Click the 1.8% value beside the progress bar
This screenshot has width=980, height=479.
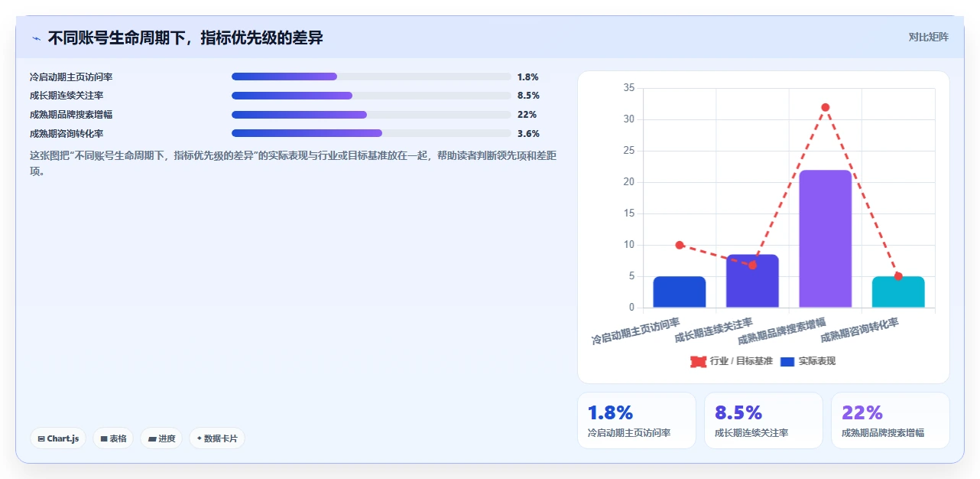(528, 77)
